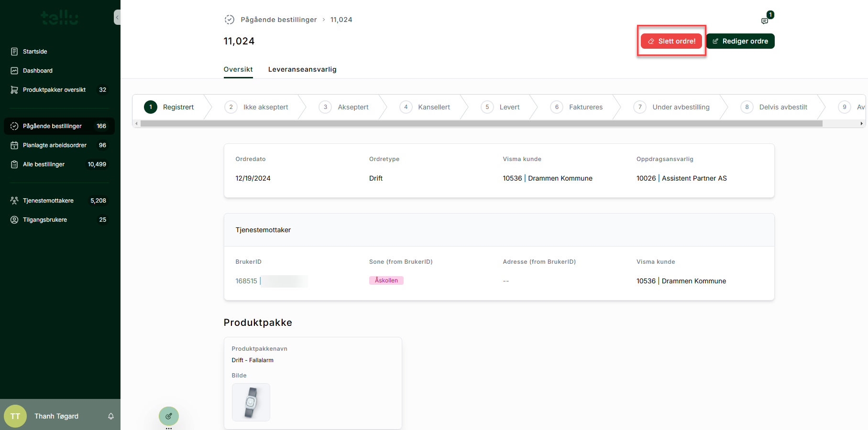Click the notification bell icon
The image size is (868, 430).
pos(111,416)
